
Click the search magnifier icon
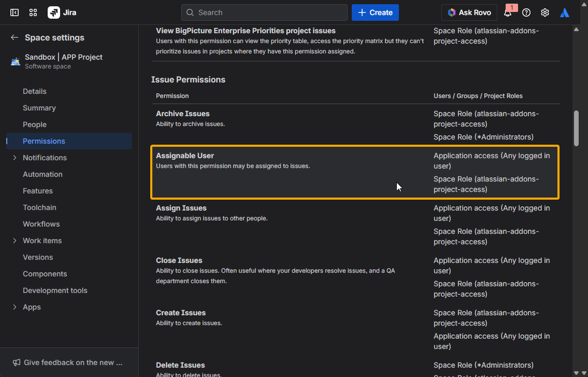(190, 12)
